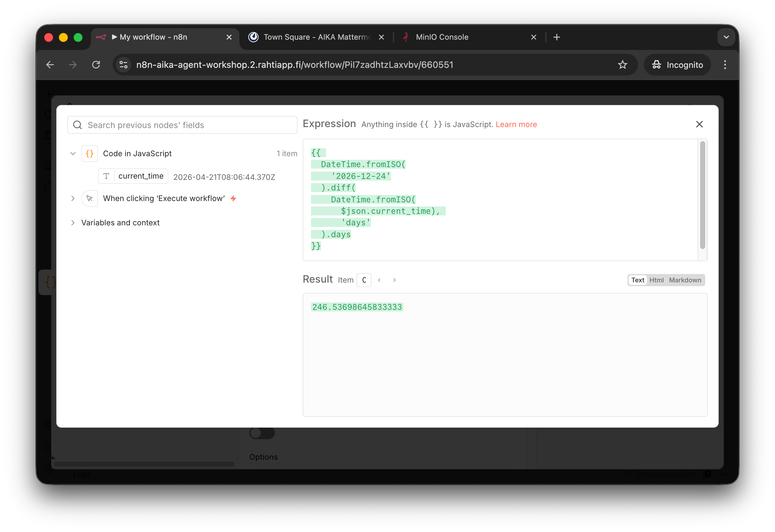Image resolution: width=775 pixels, height=532 pixels.
Task: Open site information icon in address bar
Action: click(124, 65)
